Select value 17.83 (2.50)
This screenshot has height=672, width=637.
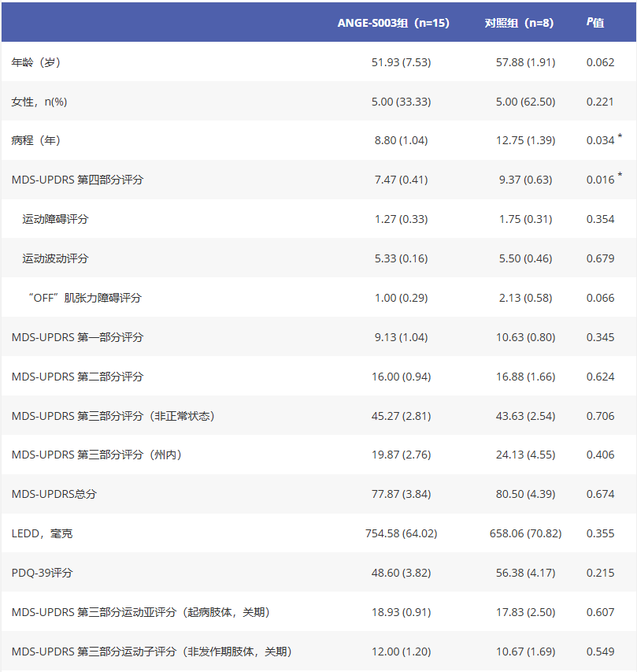pos(526,612)
